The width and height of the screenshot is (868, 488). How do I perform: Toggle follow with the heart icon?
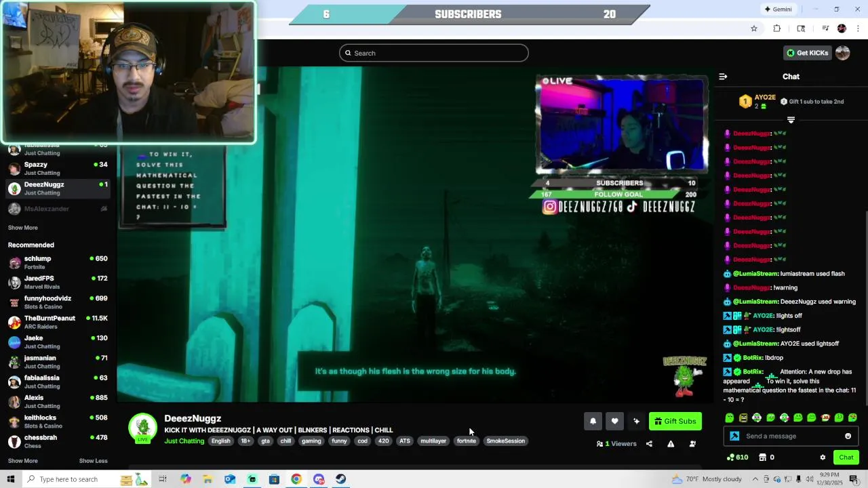614,422
